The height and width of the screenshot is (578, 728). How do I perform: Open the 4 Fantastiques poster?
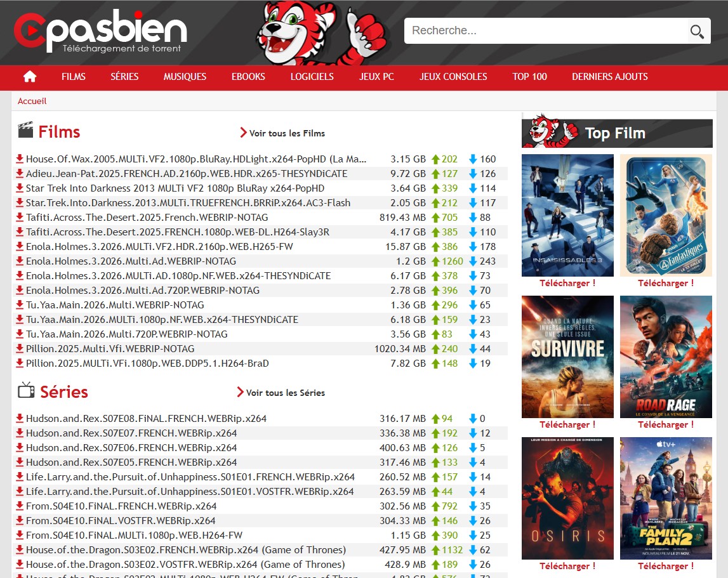pos(666,216)
